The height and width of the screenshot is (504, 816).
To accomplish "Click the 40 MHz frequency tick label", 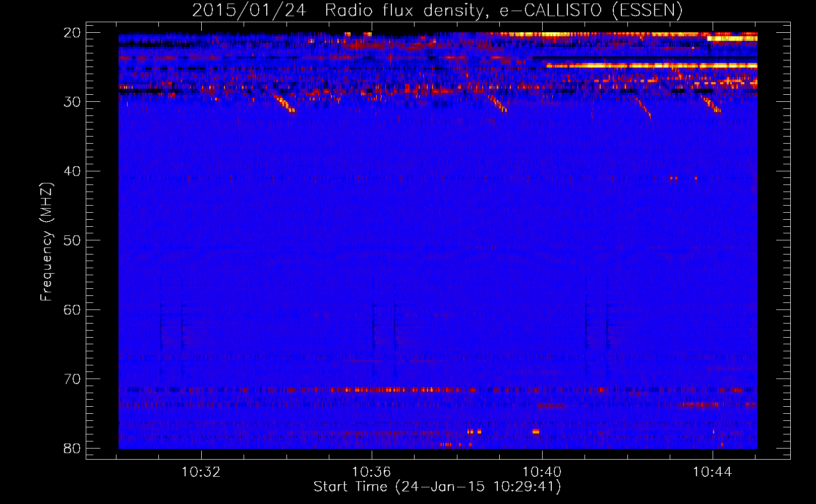I will [x=72, y=171].
